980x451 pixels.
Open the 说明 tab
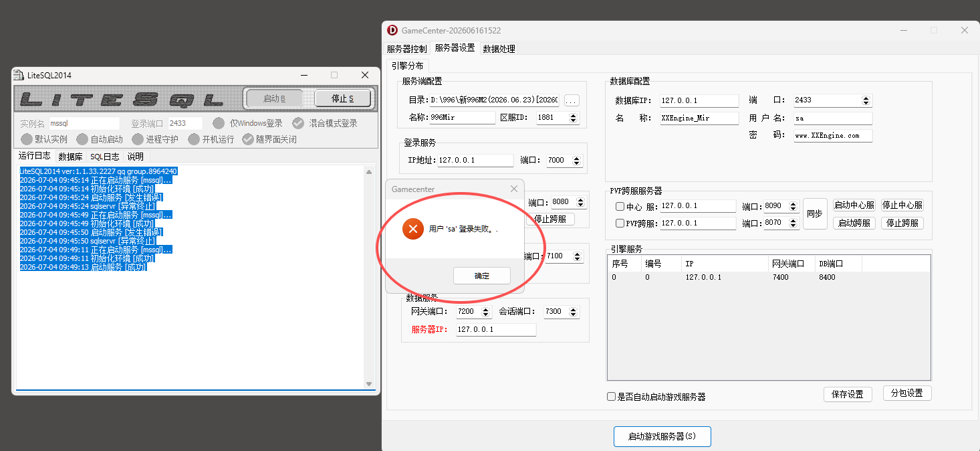(136, 157)
